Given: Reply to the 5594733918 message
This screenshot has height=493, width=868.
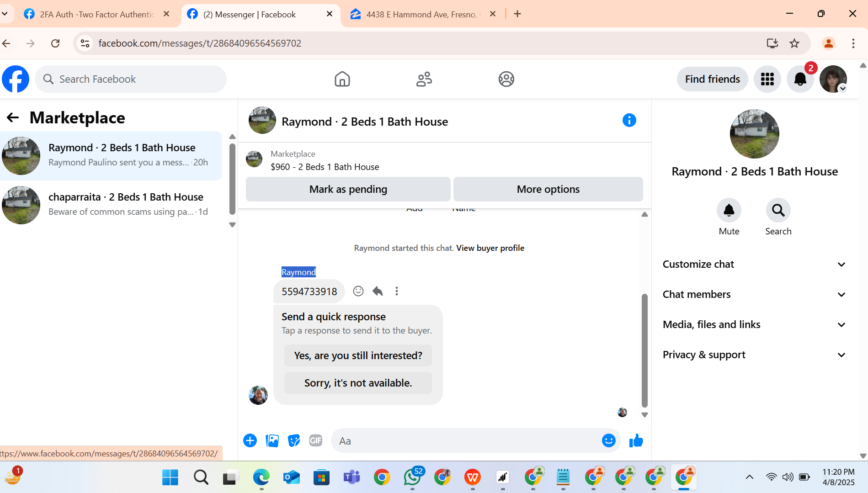Looking at the screenshot, I should pyautogui.click(x=378, y=291).
